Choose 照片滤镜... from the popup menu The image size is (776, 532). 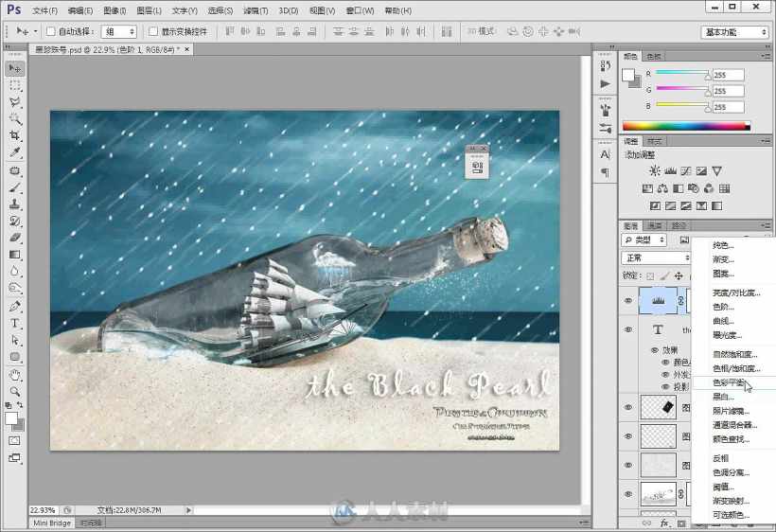pyautogui.click(x=731, y=411)
